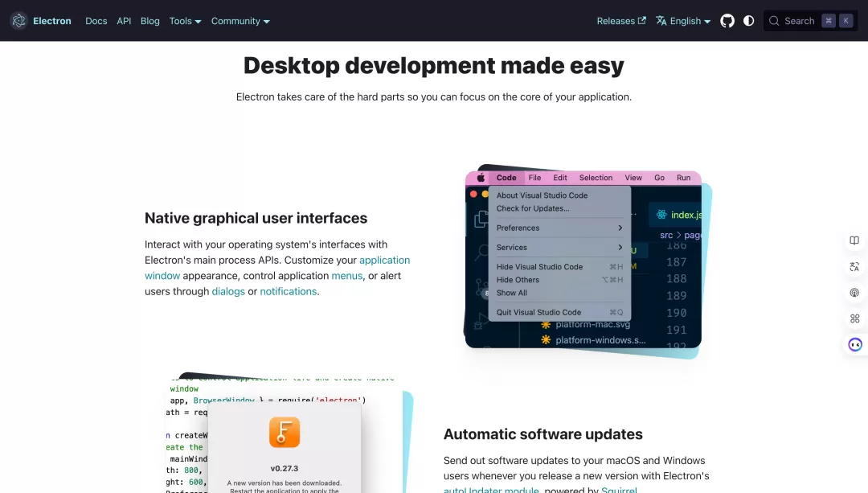Click the v0.27.3 version text
868x493 pixels.
pyautogui.click(x=285, y=468)
